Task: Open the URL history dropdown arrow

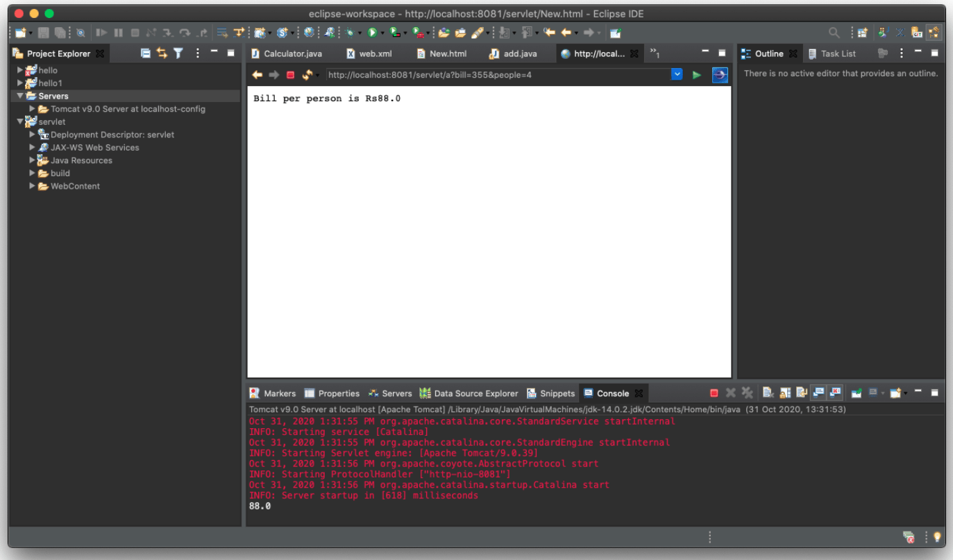Action: pos(677,75)
